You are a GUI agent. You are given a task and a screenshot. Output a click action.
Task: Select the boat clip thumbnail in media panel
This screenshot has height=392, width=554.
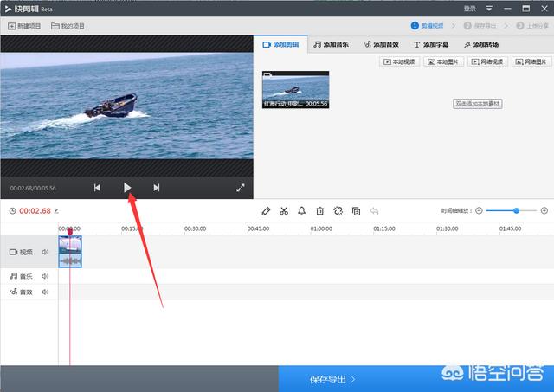[x=296, y=90]
